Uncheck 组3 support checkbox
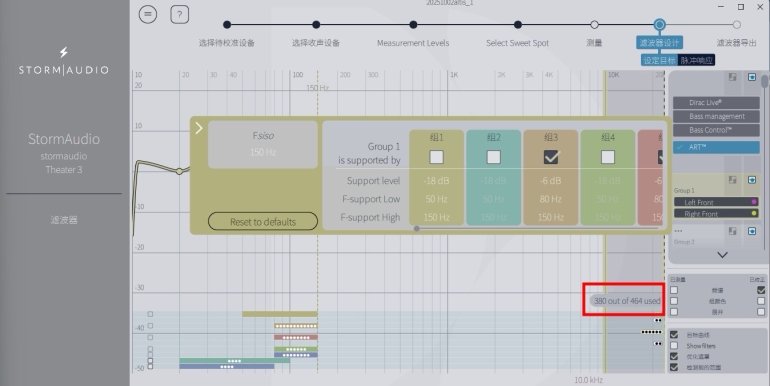This screenshot has width=770, height=386. pyautogui.click(x=551, y=157)
